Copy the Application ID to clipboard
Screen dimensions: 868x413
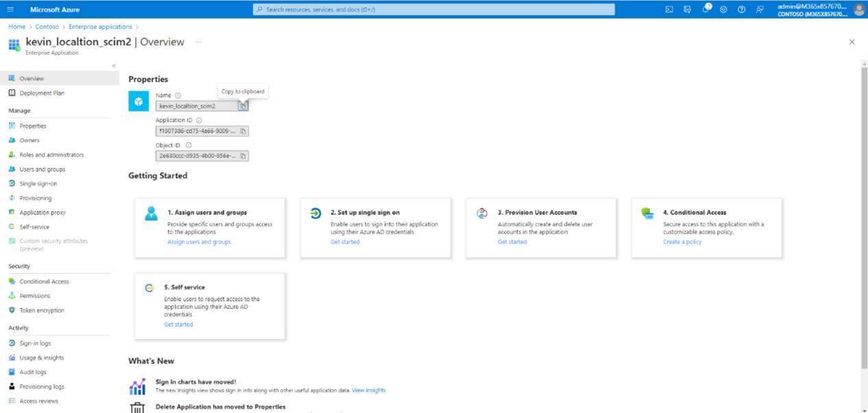click(x=243, y=131)
